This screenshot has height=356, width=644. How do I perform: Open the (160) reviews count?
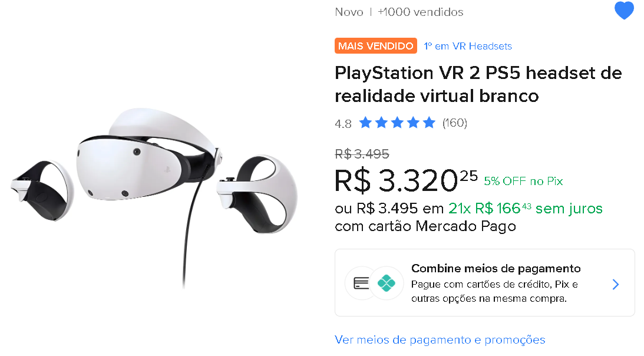click(455, 123)
